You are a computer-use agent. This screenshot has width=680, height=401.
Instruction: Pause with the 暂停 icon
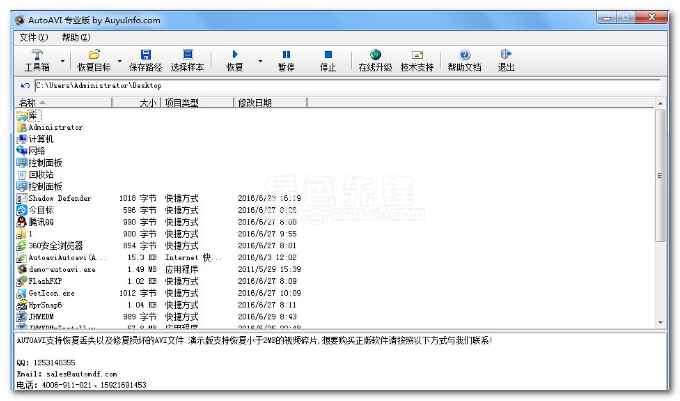pyautogui.click(x=286, y=54)
